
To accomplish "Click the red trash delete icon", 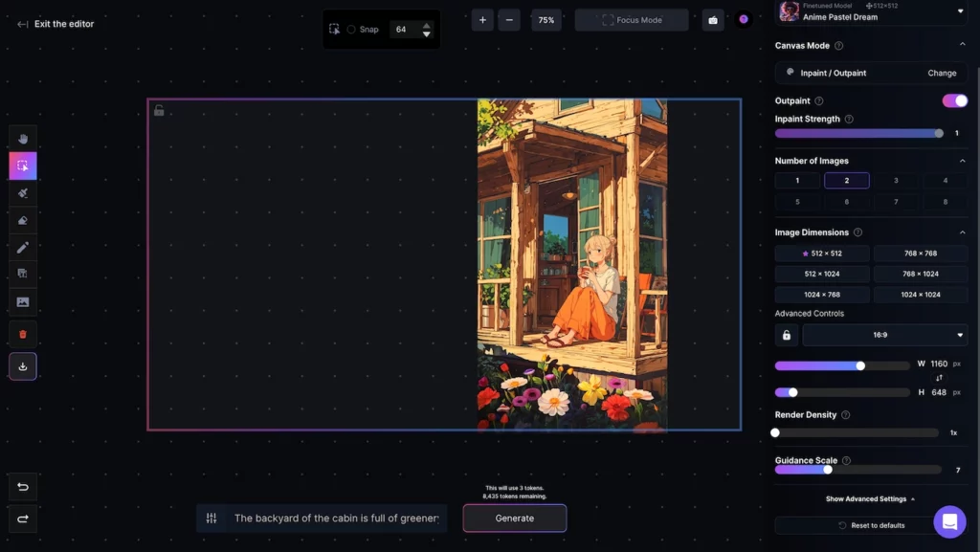I will tap(23, 335).
